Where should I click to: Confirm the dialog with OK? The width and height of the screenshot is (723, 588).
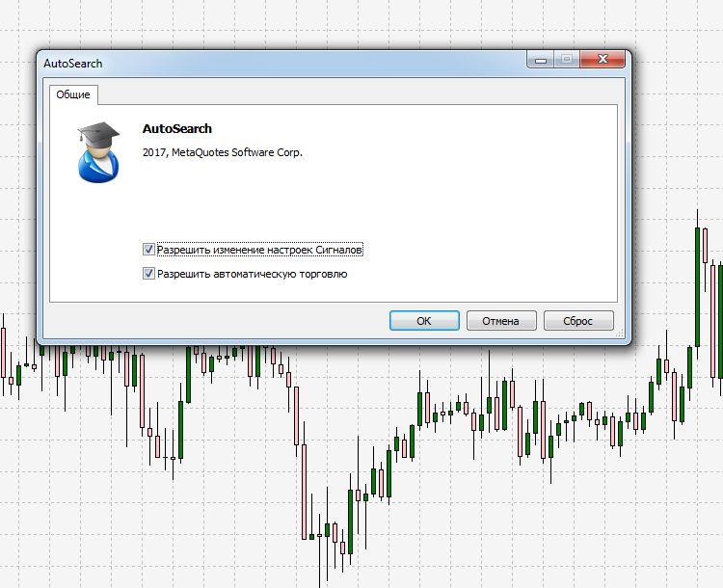(424, 321)
